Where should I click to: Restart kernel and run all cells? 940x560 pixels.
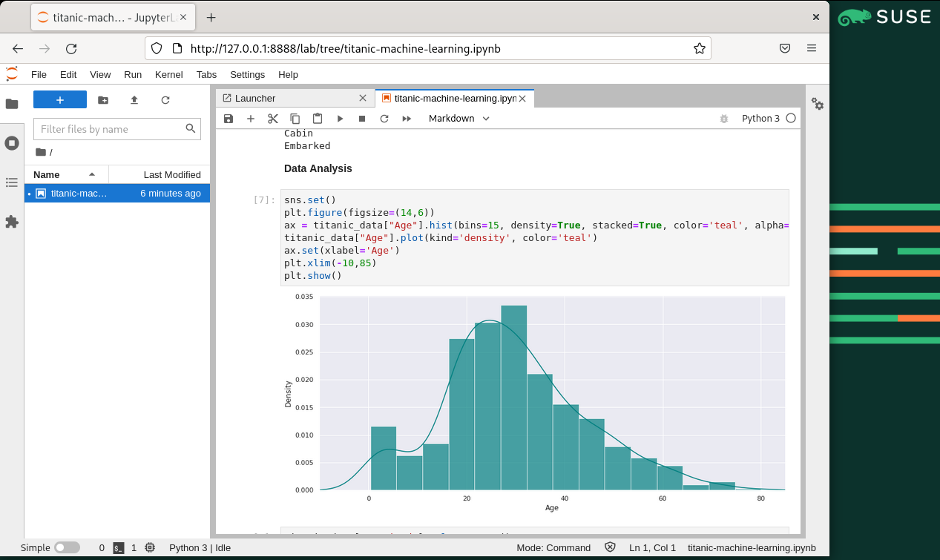click(407, 119)
